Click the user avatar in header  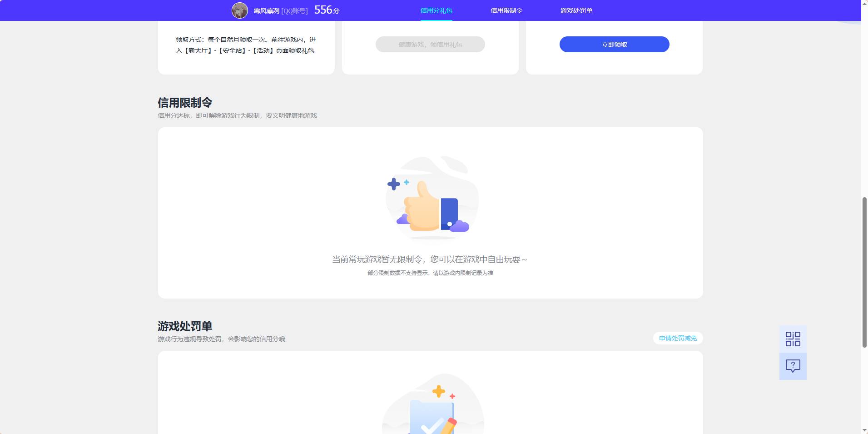point(239,10)
